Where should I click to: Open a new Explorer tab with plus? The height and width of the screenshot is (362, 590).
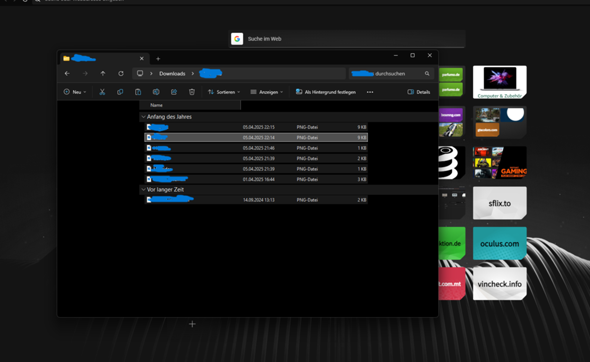click(x=158, y=59)
